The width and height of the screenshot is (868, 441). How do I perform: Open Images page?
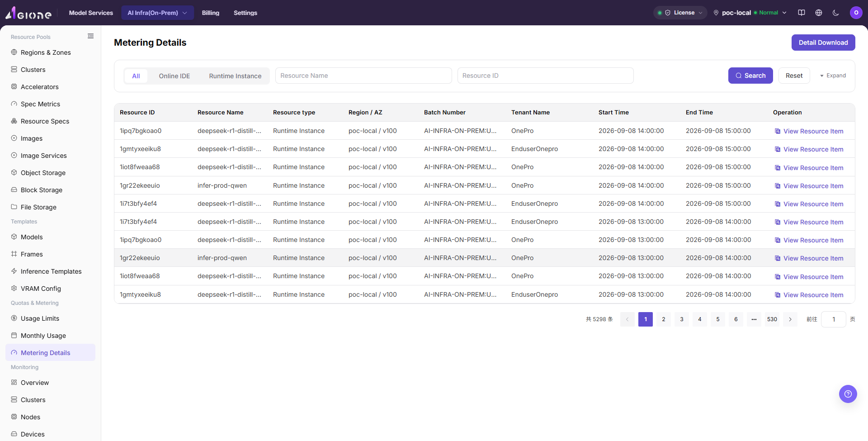coord(51,138)
